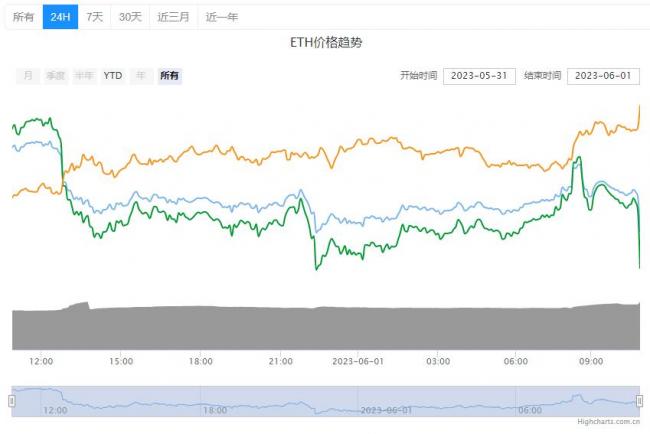Click the YTD range selector button

tap(113, 76)
